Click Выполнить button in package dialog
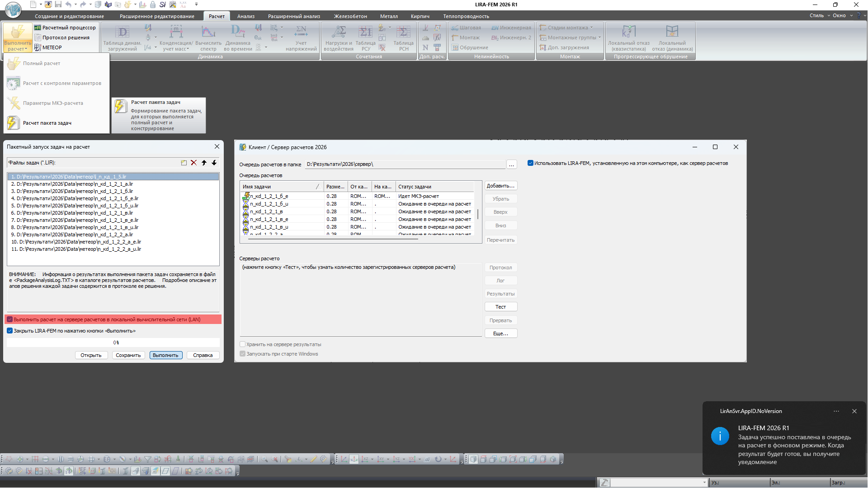This screenshot has height=488, width=868. point(165,355)
